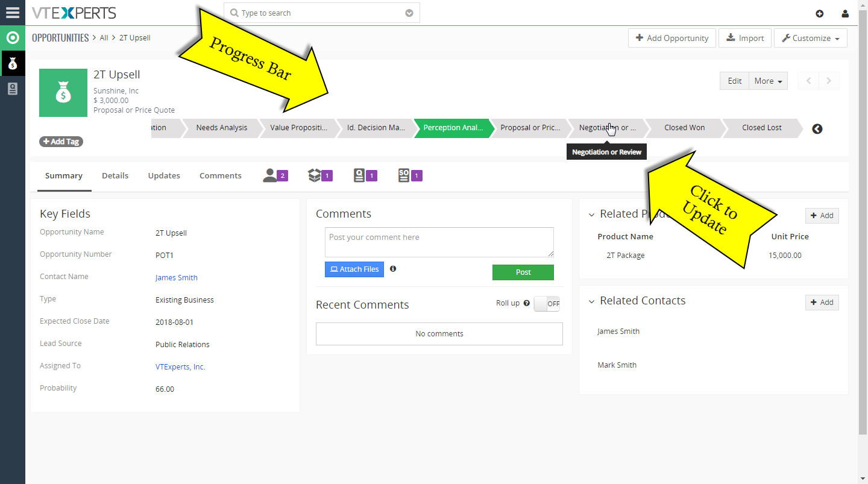Image resolution: width=868 pixels, height=484 pixels.
Task: Set stage to Value Proposition
Action: (298, 128)
